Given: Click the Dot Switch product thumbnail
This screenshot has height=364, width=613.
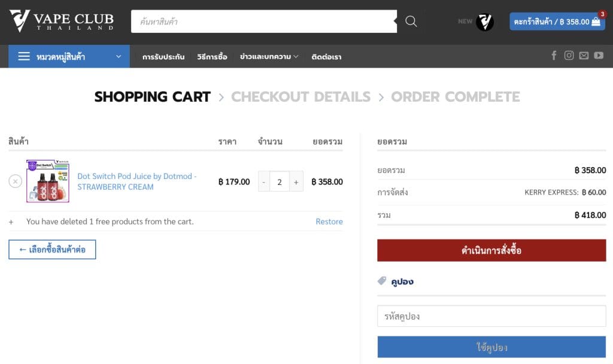Looking at the screenshot, I should coord(48,181).
